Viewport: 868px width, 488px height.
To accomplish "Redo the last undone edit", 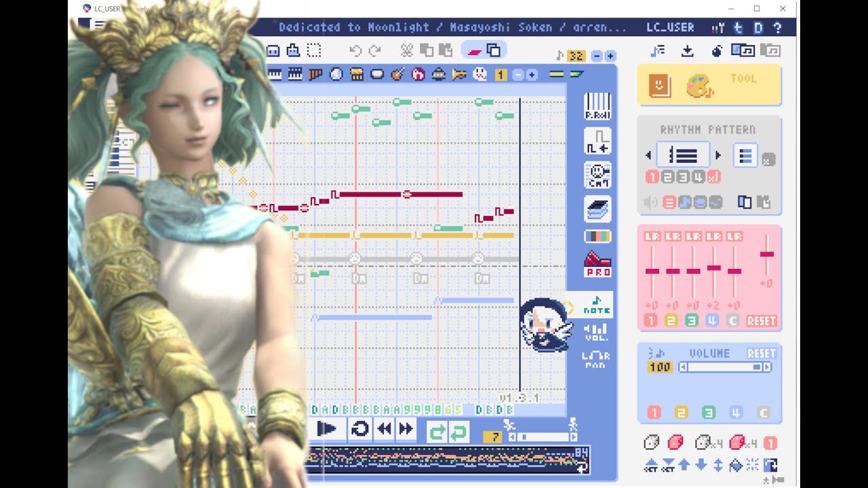I will point(374,50).
